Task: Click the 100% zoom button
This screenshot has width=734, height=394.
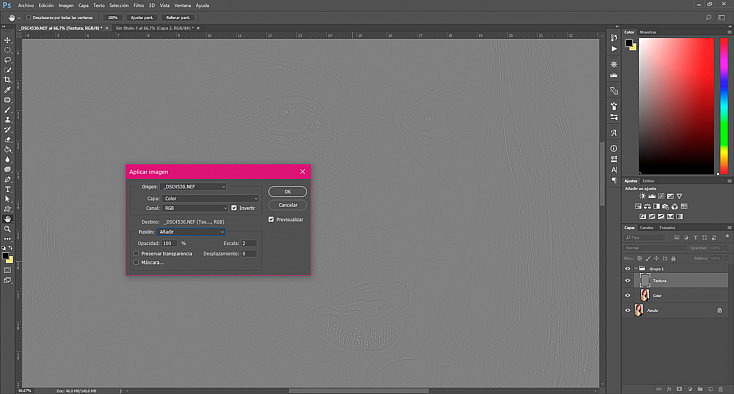Action: click(x=113, y=18)
